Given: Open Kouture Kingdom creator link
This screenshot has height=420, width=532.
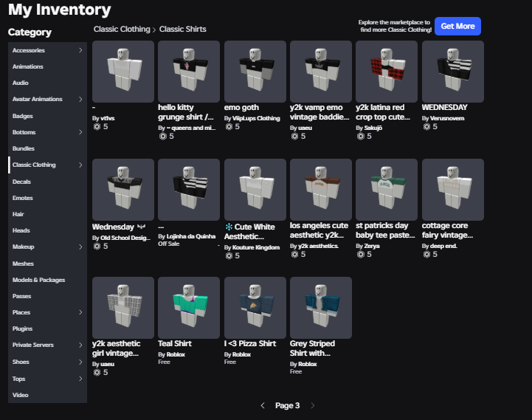Looking at the screenshot, I should (256, 247).
